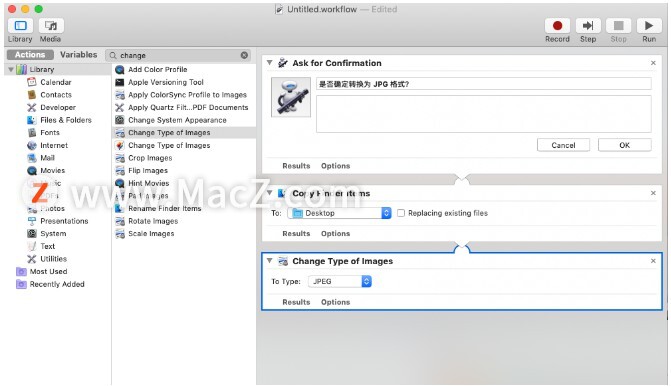This screenshot has width=671, height=386.
Task: Select the Utilities library category
Action: pos(53,259)
